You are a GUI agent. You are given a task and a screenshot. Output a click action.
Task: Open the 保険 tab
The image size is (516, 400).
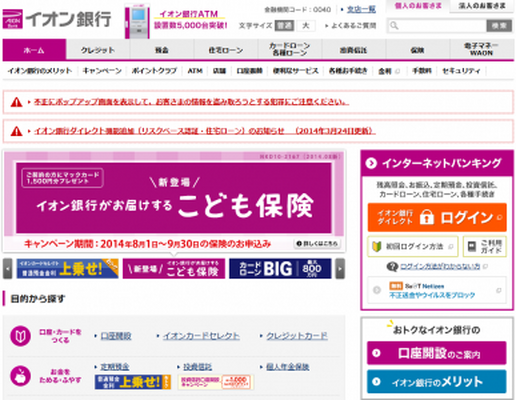point(417,50)
